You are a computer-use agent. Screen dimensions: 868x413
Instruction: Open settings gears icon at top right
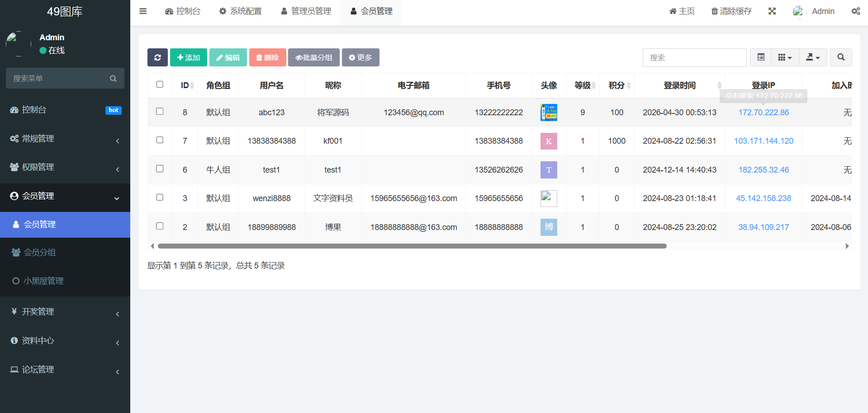click(x=855, y=11)
